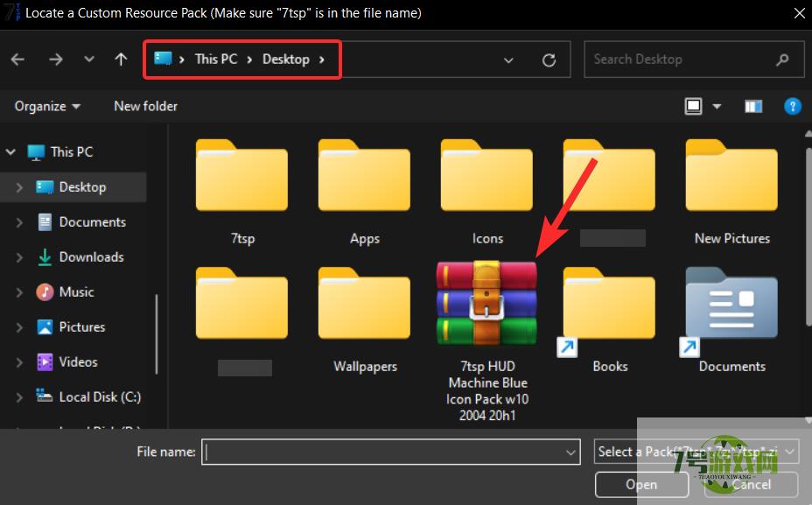Click the Open button
The height and width of the screenshot is (505, 812).
(641, 484)
